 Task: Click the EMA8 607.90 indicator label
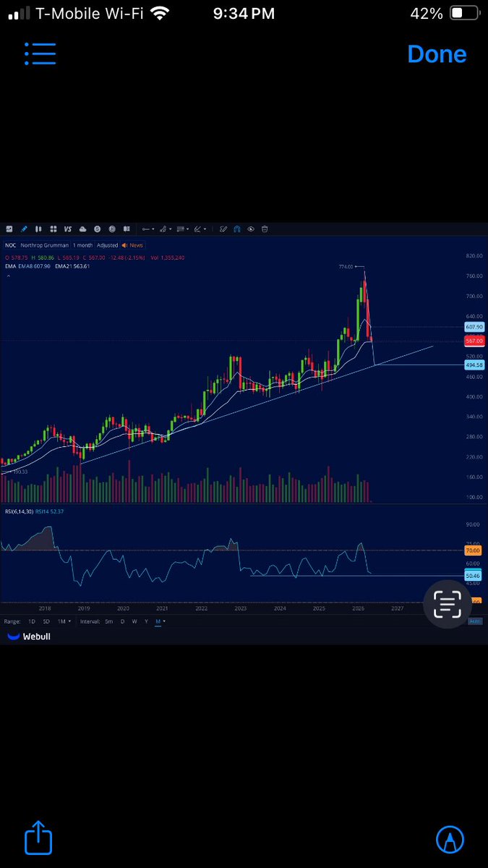35,266
